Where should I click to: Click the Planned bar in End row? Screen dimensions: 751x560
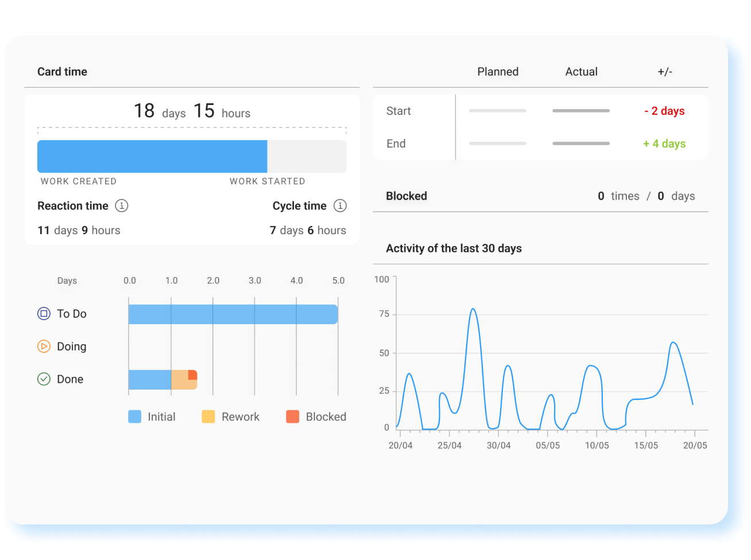tap(497, 143)
